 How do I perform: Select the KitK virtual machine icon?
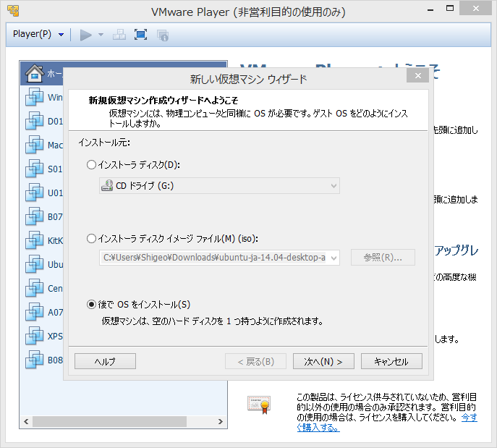[35, 240]
